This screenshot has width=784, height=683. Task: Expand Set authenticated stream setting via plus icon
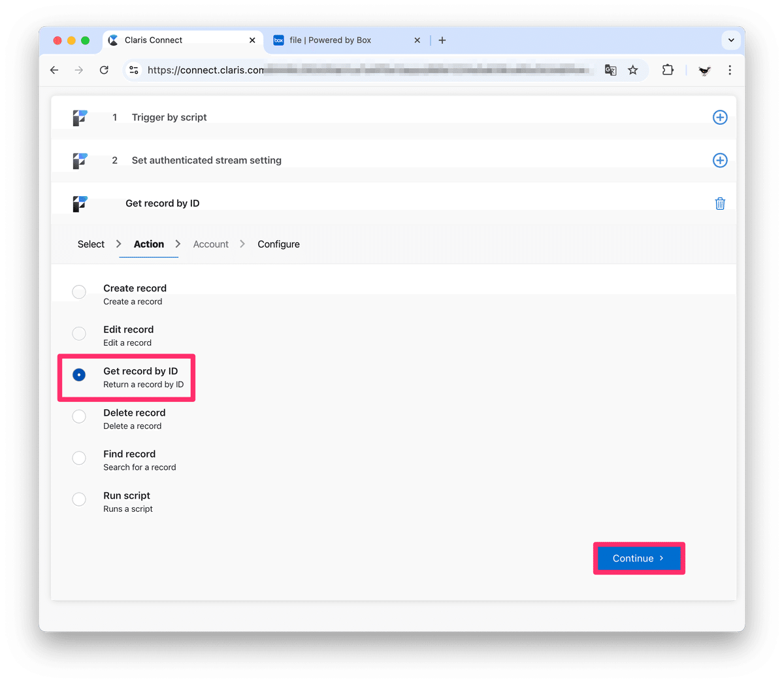point(720,160)
